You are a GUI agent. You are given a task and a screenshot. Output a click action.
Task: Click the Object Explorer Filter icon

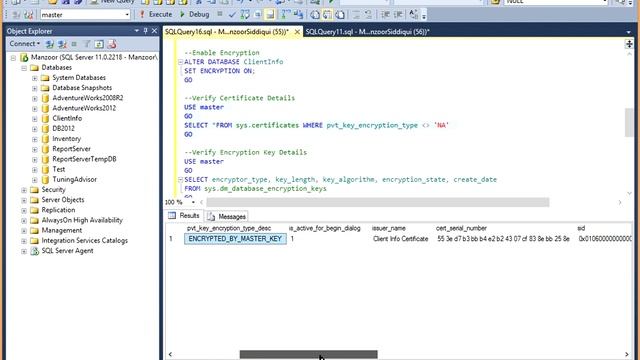tap(87, 44)
